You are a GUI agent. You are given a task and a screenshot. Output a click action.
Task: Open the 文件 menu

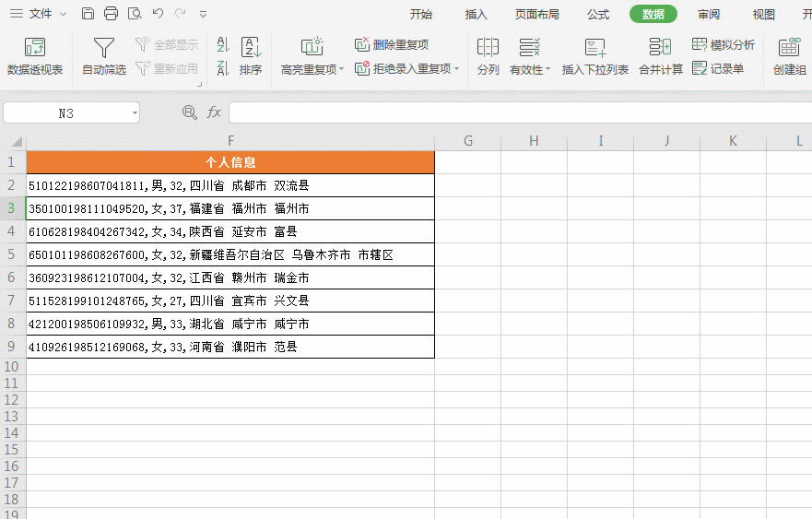(39, 14)
